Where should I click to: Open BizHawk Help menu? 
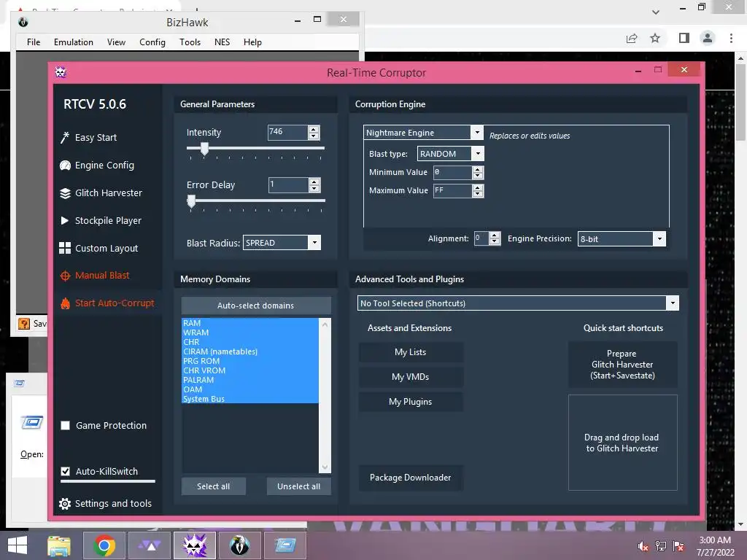click(x=252, y=42)
